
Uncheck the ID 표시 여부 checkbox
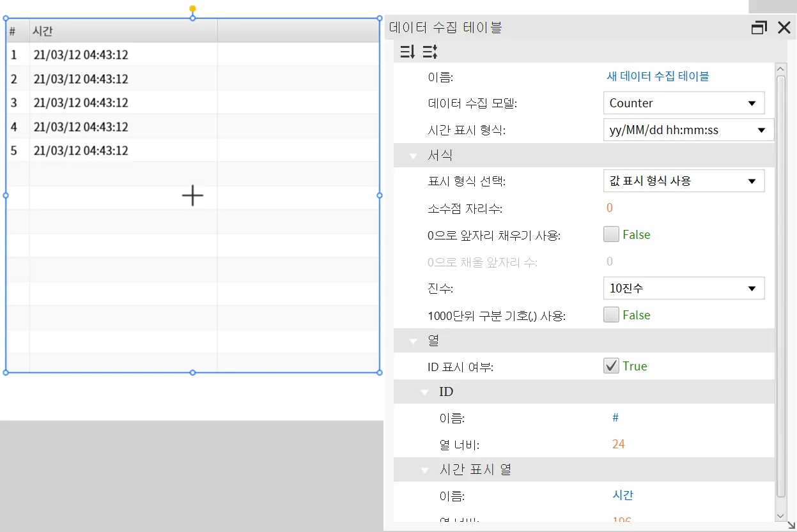point(612,366)
